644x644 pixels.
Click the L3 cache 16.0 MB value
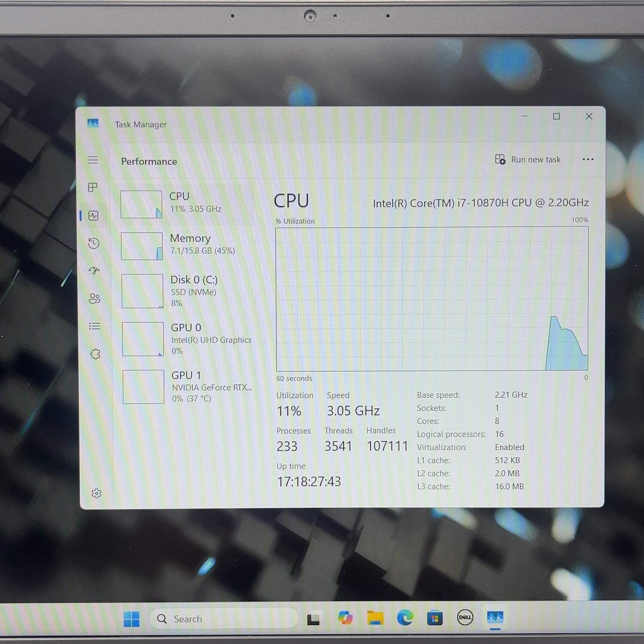point(510,486)
